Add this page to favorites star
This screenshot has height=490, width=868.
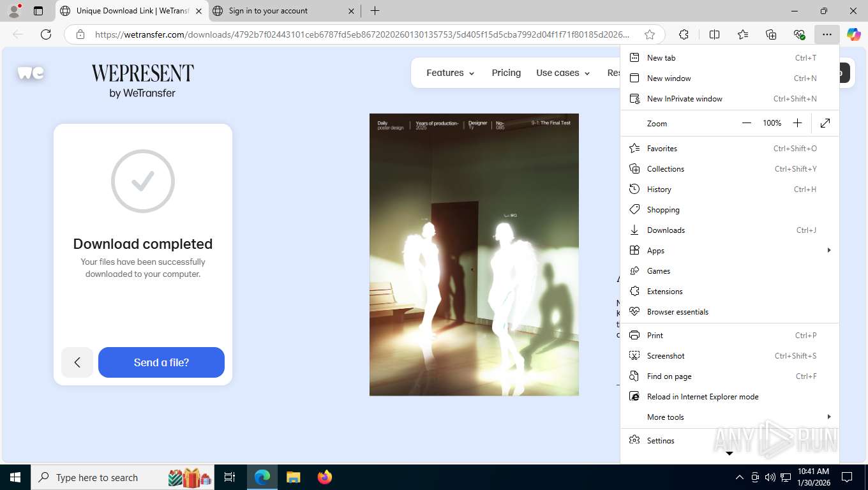pyautogui.click(x=650, y=34)
